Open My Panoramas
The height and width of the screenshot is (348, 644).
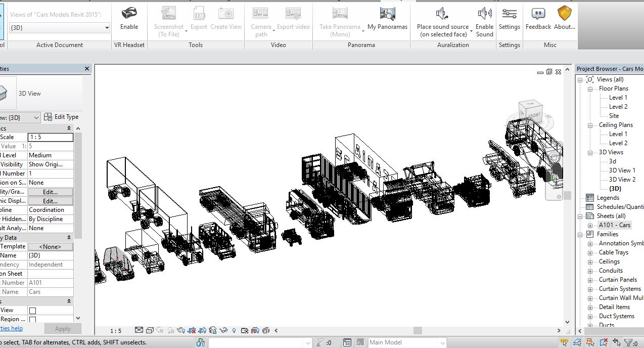[x=387, y=14]
